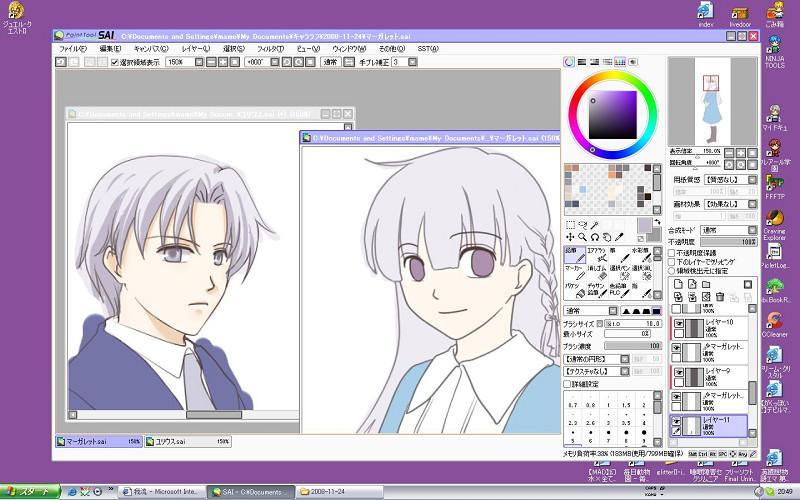Hide レイヤー11 with eye icon
Screen dimensions: 800x500
pyautogui.click(x=676, y=421)
